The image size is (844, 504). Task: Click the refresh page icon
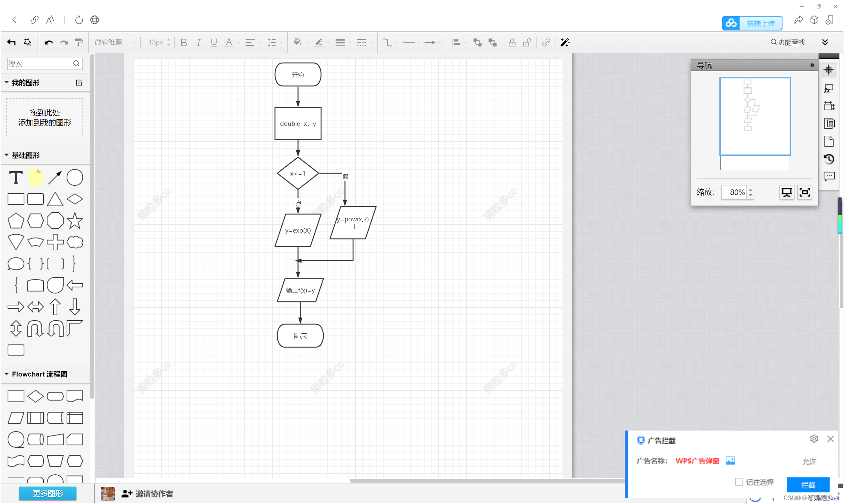(79, 20)
